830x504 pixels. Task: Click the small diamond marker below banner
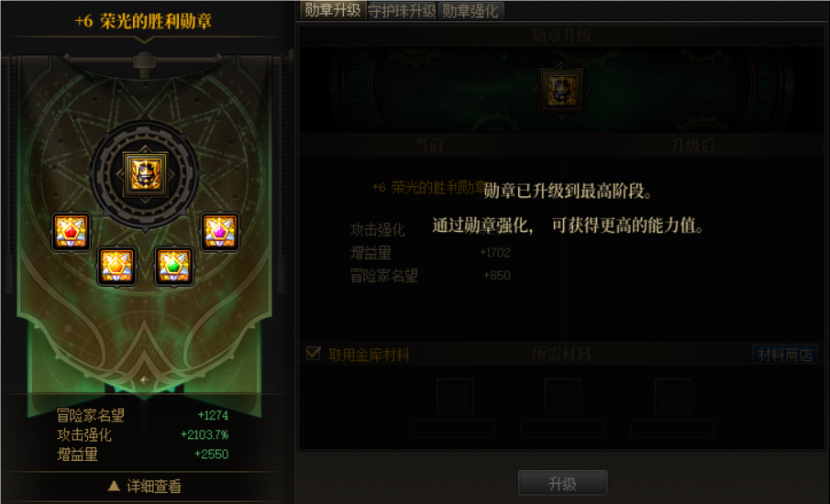[144, 379]
